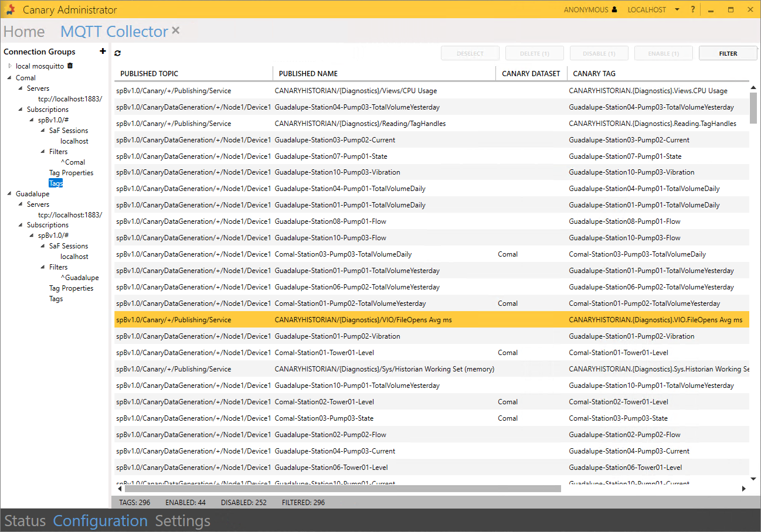Add a new connection group with plus icon
Image resolution: width=761 pixels, height=532 pixels.
(103, 52)
